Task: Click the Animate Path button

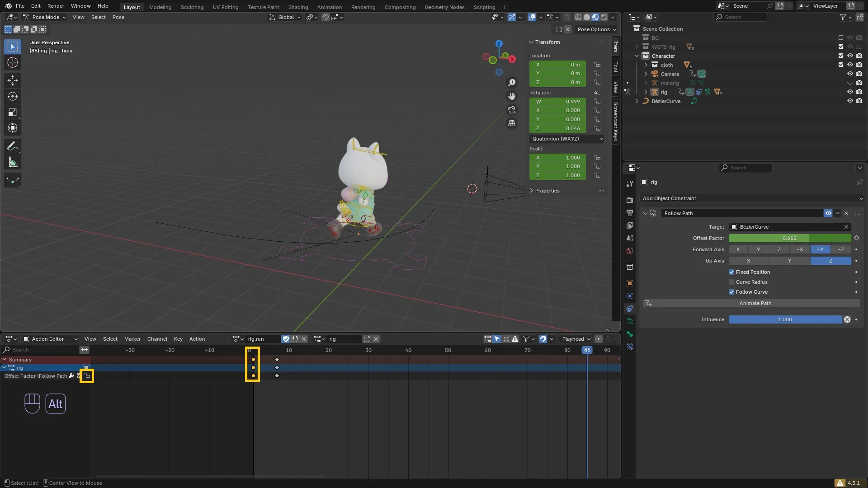Action: tap(755, 303)
